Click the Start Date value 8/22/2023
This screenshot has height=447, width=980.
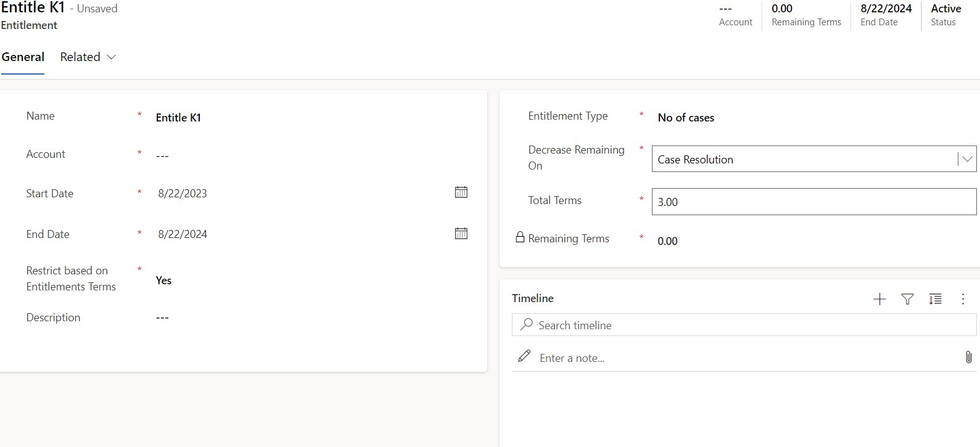pos(183,194)
